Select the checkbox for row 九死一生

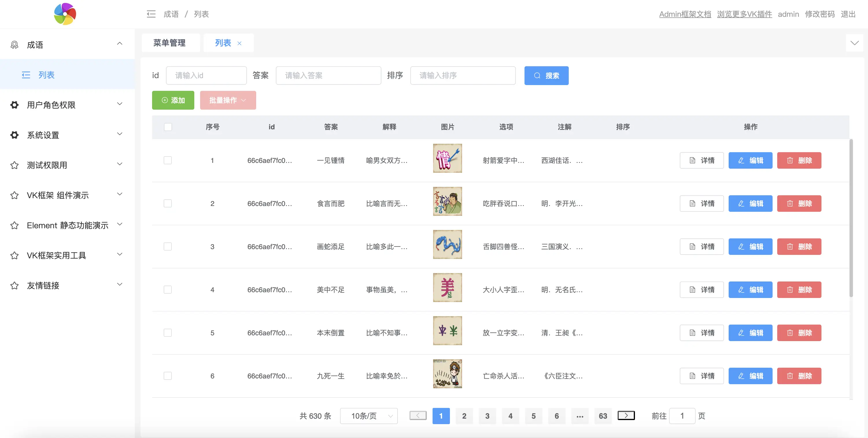167,376
